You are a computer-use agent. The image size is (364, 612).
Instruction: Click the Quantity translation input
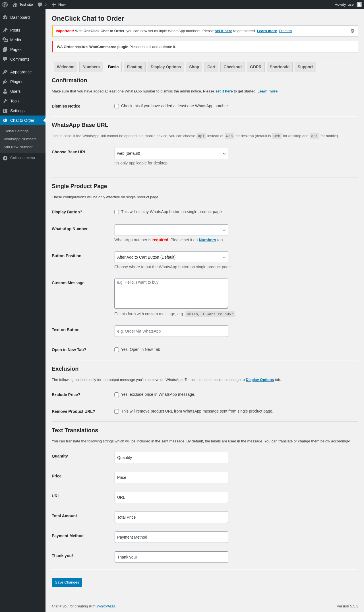[171, 458]
